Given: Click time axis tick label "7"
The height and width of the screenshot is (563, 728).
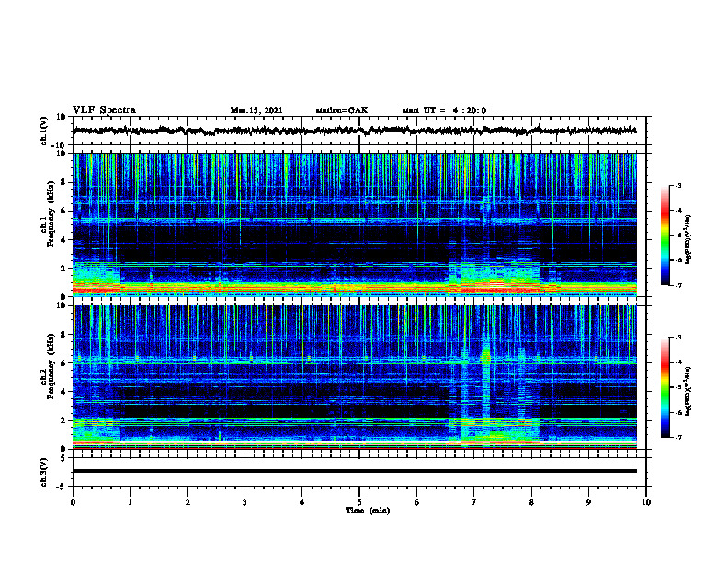Looking at the screenshot, I should pyautogui.click(x=474, y=502).
